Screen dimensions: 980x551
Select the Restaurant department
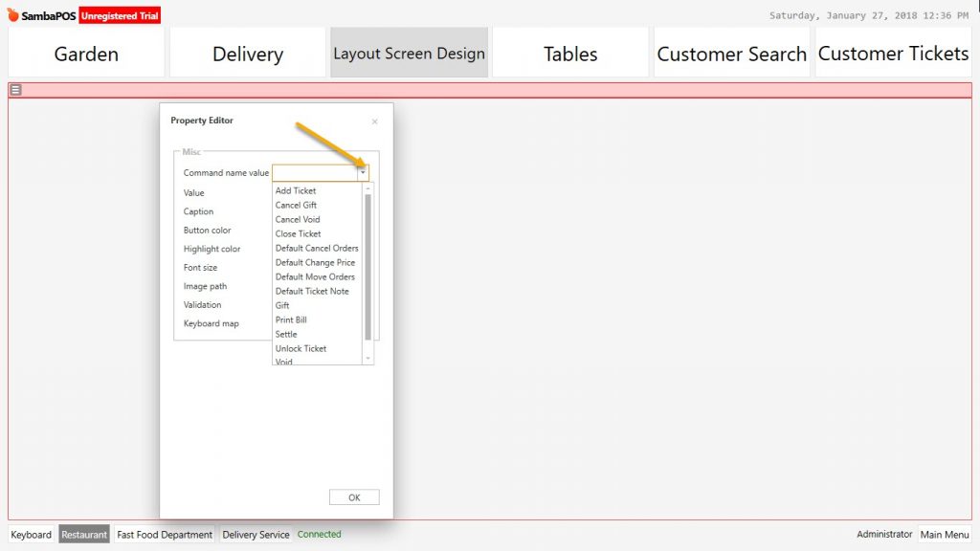84,535
